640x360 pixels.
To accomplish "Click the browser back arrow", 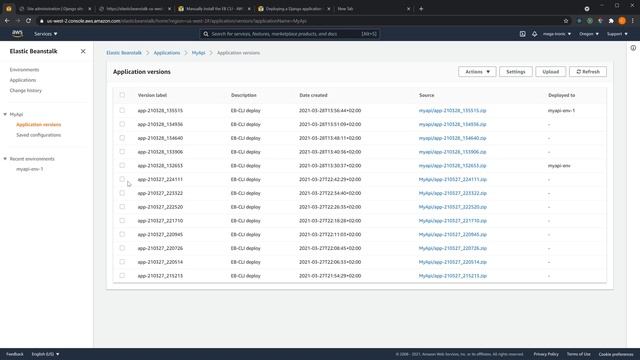I will tap(7, 21).
